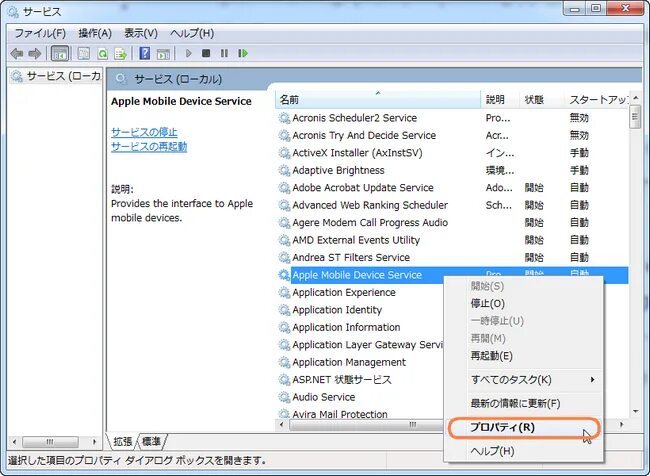This screenshot has height=476, width=650.
Task: Open the 操作(A) menu
Action: tap(95, 33)
